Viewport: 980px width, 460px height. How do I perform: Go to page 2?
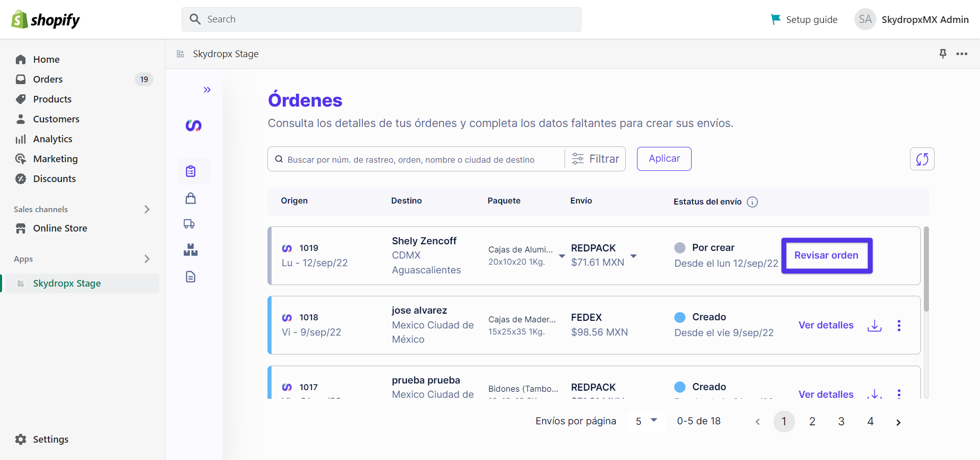812,422
